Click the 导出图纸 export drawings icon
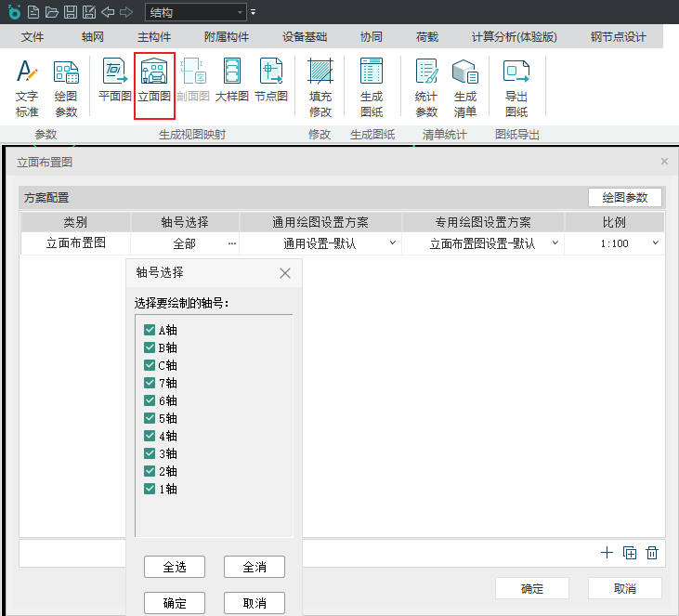Viewport: 679px width, 616px height. 516,87
